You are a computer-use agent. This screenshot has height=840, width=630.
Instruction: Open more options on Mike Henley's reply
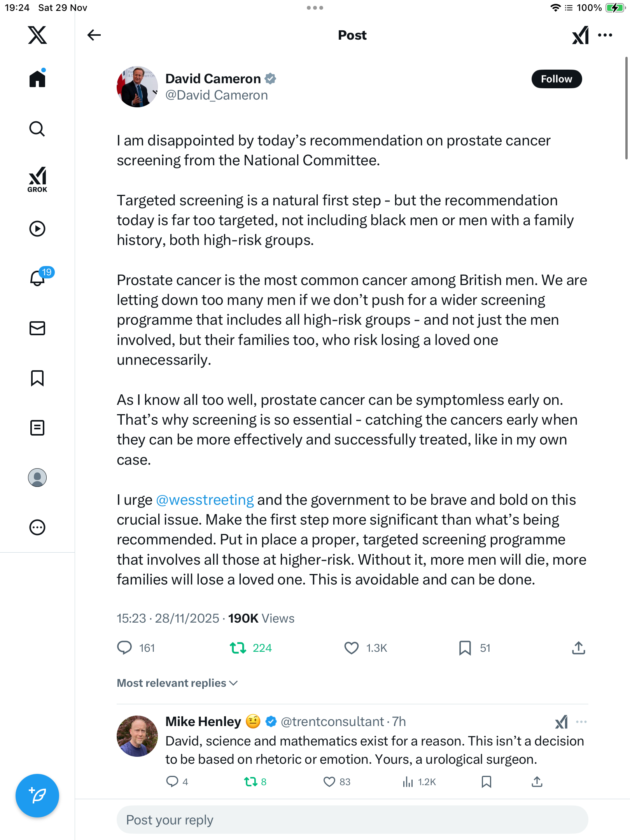pos(581,722)
